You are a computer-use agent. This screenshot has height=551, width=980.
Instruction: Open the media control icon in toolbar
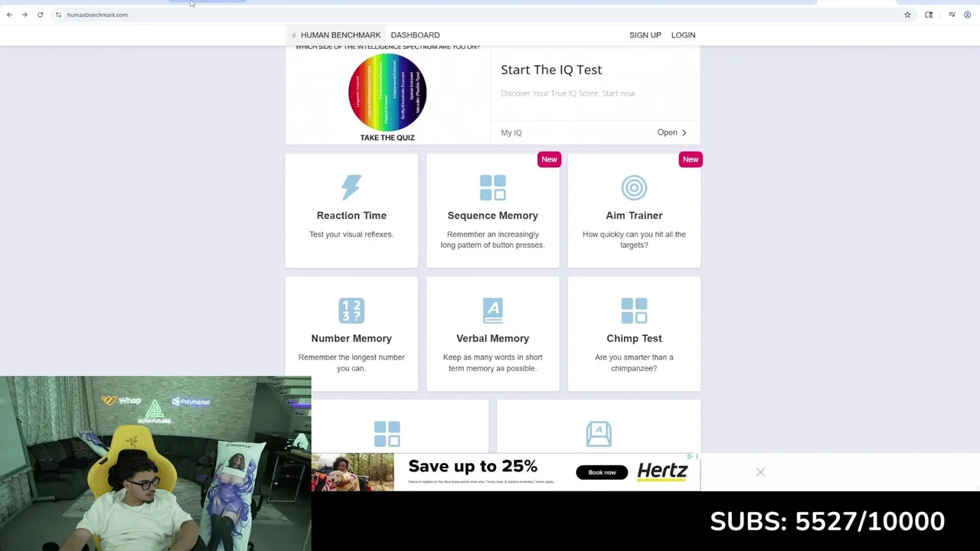pos(952,15)
